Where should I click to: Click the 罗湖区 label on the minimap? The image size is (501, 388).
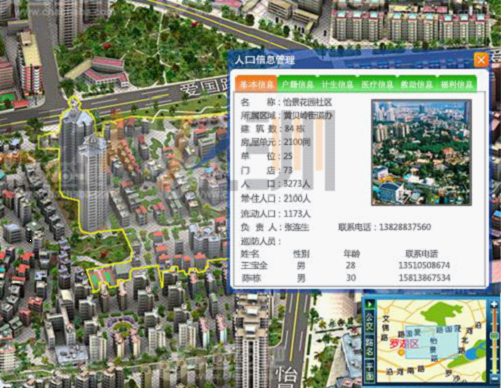point(404,344)
